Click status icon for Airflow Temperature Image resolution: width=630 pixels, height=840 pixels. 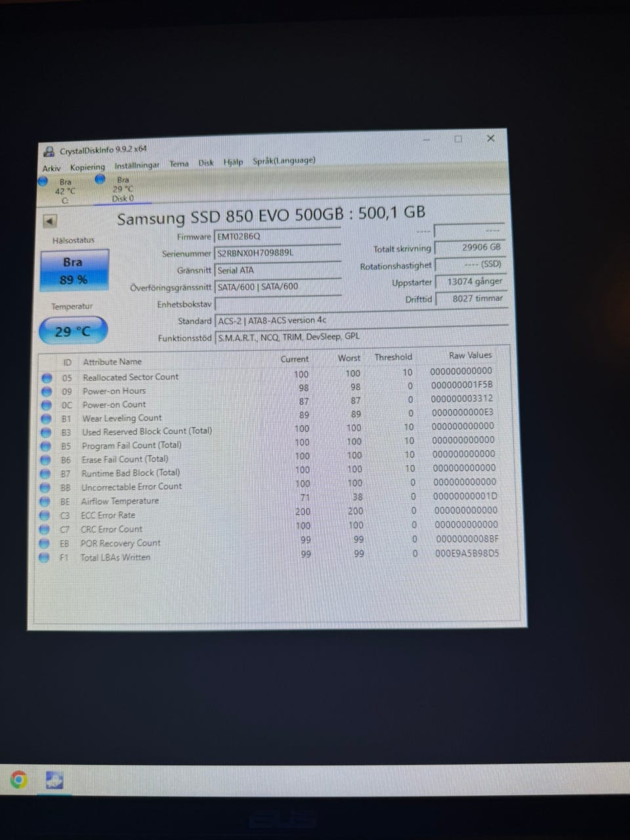click(x=45, y=502)
